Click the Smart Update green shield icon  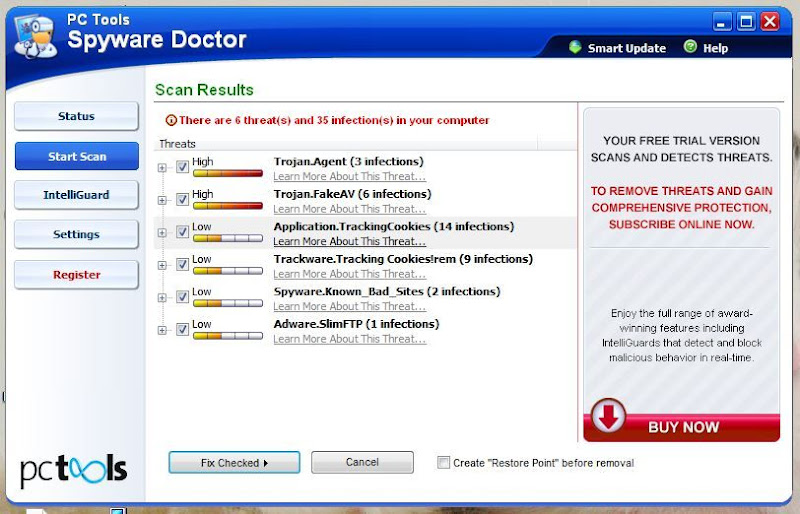(x=575, y=47)
